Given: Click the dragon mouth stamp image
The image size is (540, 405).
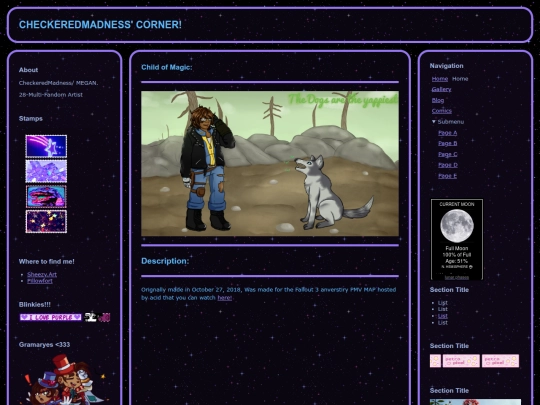Looking at the screenshot, I should [x=46, y=196].
